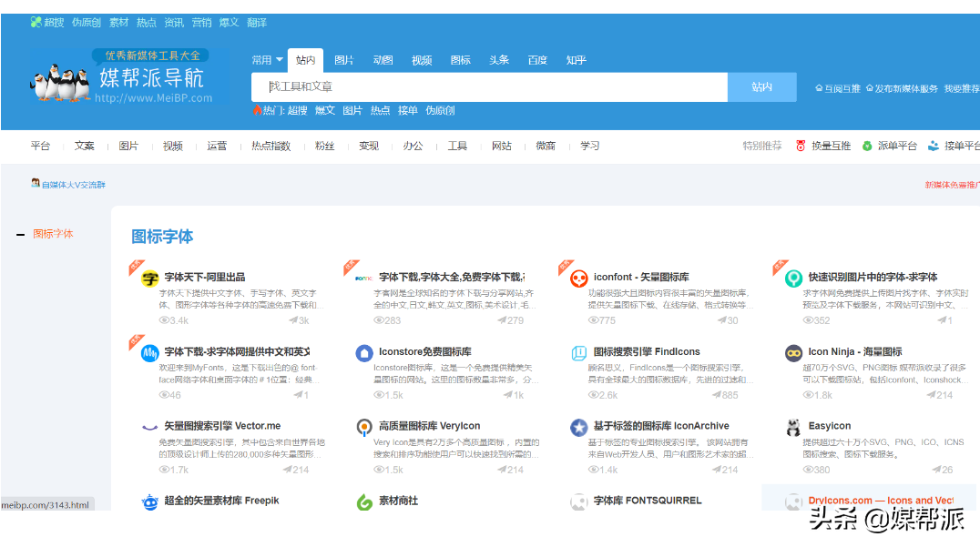Open the 运营 navigation menu item
The image size is (980, 547).
217,146
